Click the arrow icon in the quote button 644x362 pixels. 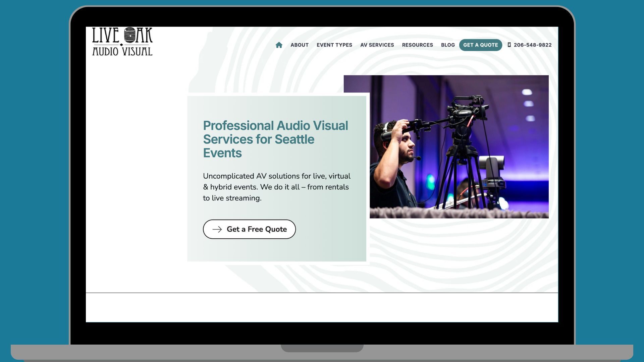point(217,229)
